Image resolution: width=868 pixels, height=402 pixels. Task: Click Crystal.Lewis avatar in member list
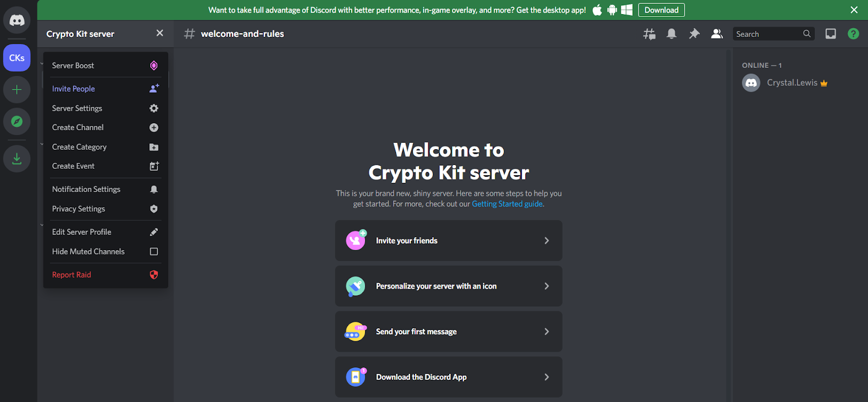(x=751, y=83)
